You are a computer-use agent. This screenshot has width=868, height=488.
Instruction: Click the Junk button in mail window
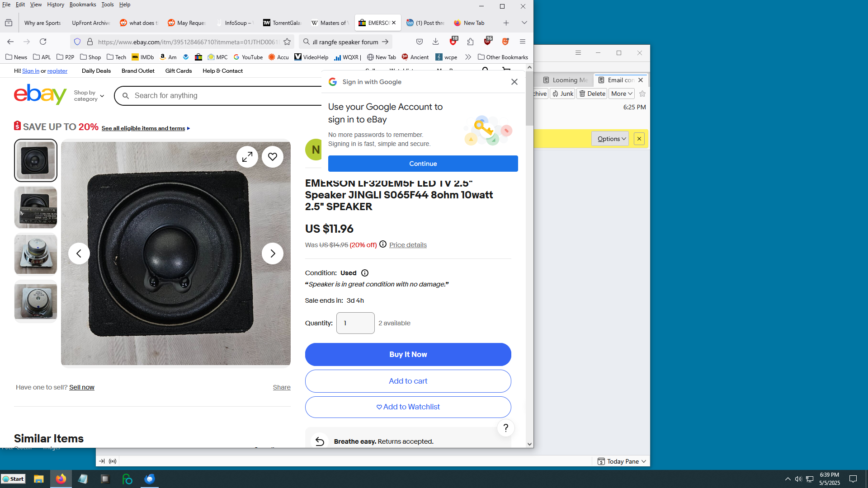[x=562, y=94]
